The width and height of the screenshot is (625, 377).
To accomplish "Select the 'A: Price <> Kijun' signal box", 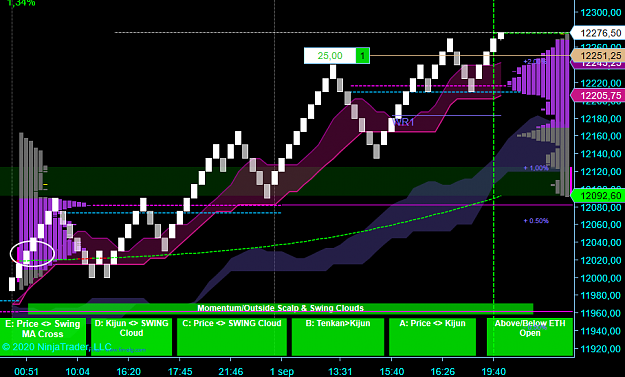I will (x=432, y=337).
